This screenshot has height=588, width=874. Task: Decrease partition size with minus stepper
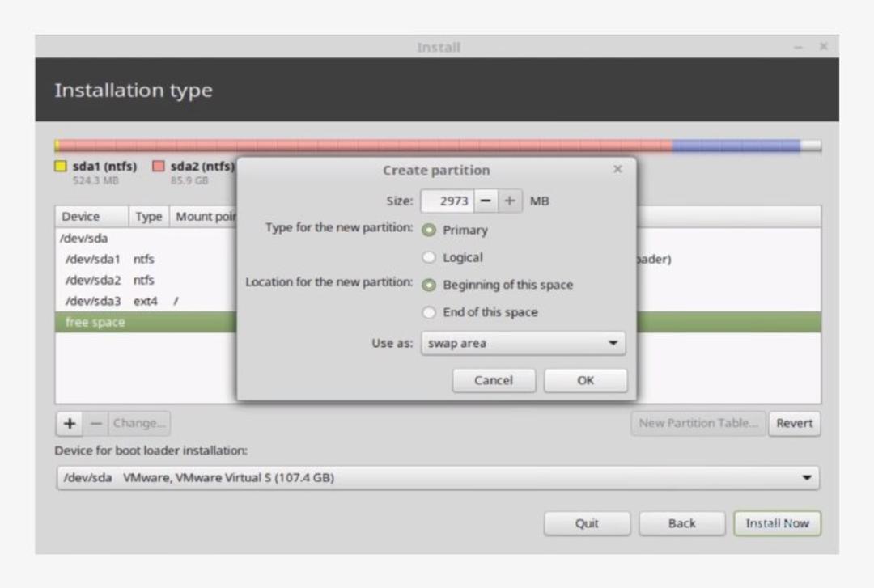click(x=486, y=201)
